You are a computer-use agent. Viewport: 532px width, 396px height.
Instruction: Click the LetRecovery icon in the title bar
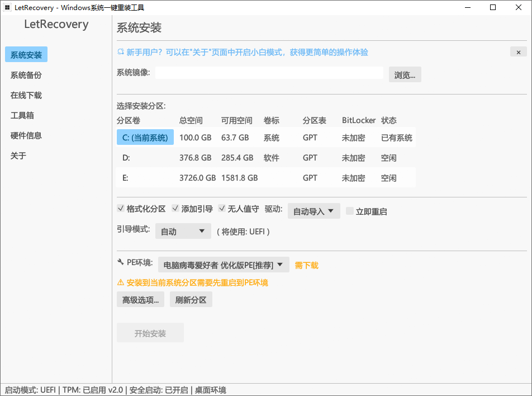pyautogui.click(x=7, y=8)
